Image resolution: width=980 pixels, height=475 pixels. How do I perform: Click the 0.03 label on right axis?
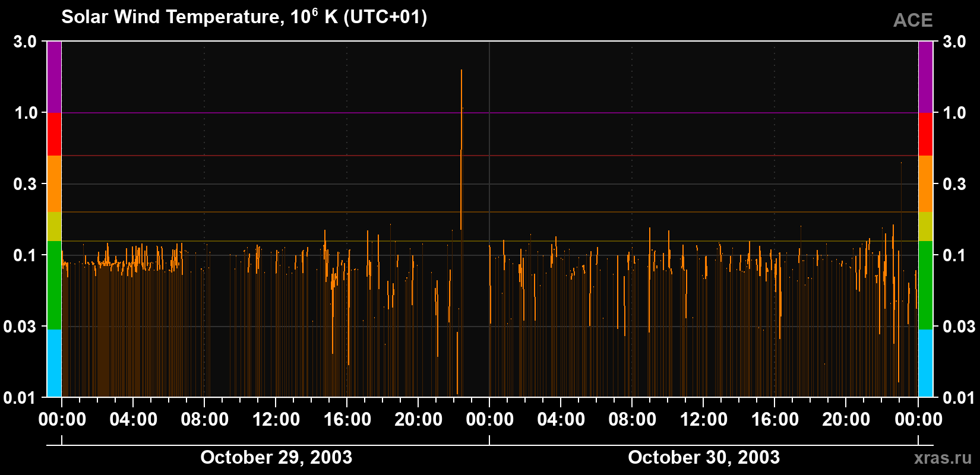pyautogui.click(x=959, y=327)
